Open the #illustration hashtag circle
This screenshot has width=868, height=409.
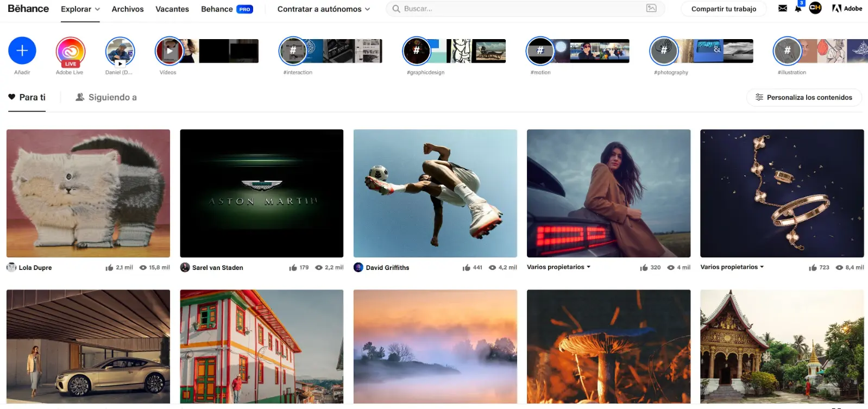click(787, 51)
